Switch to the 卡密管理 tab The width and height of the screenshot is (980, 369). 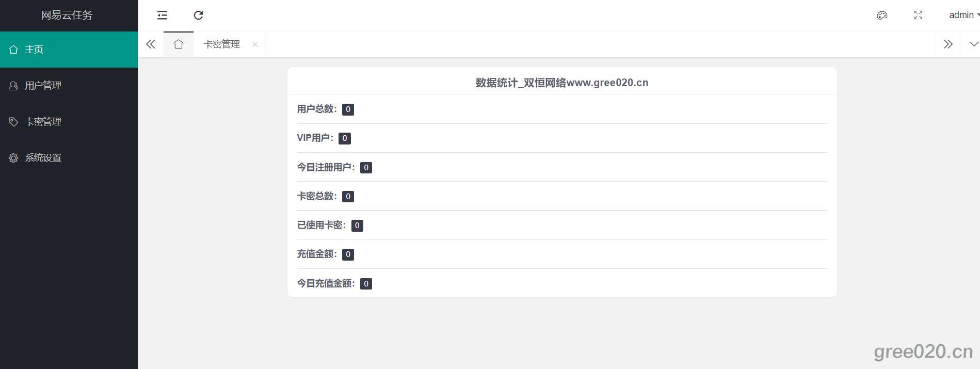tap(222, 44)
